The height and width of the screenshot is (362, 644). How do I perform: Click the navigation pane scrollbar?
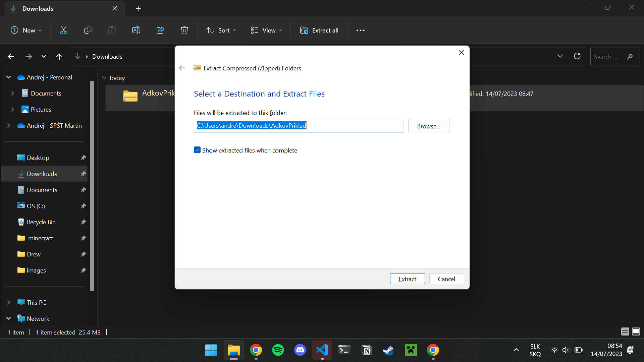(x=92, y=186)
